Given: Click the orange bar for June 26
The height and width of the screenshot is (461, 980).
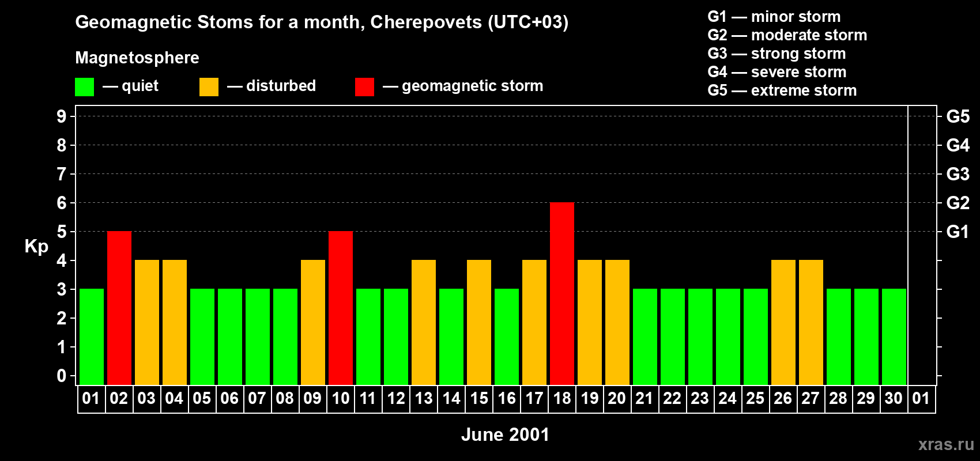Looking at the screenshot, I should (783, 322).
